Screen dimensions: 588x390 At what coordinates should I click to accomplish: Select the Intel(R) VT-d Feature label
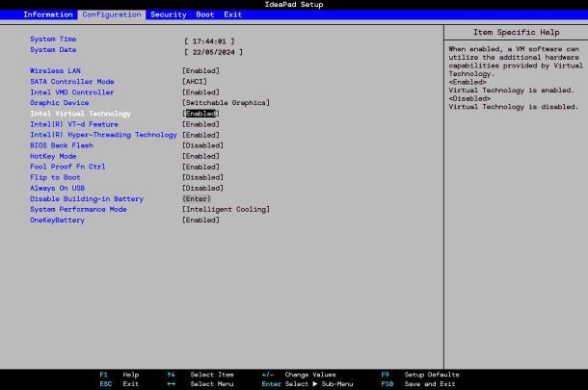pyautogui.click(x=74, y=124)
